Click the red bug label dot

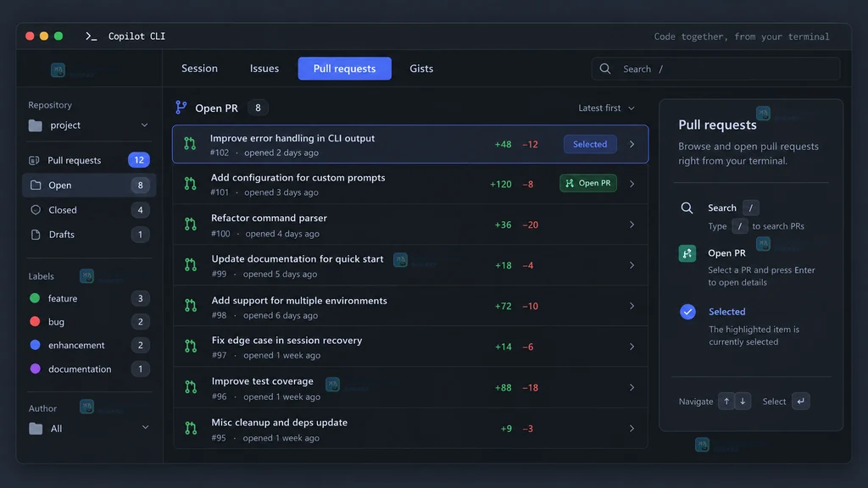(x=35, y=321)
